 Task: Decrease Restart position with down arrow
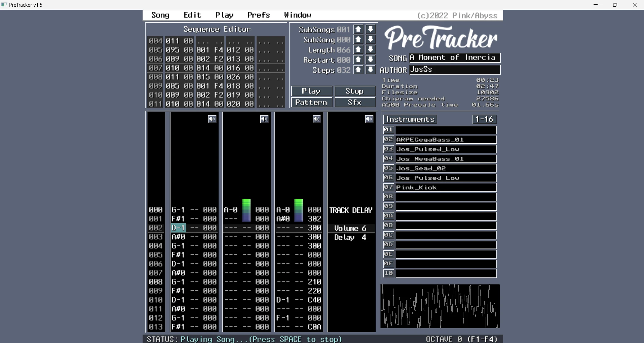coord(370,60)
